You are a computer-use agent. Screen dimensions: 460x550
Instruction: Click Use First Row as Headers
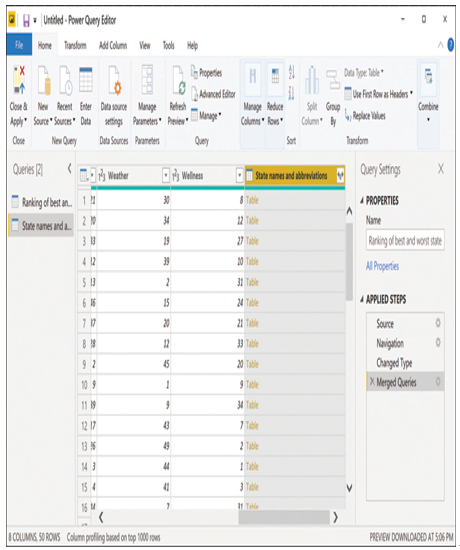click(378, 94)
